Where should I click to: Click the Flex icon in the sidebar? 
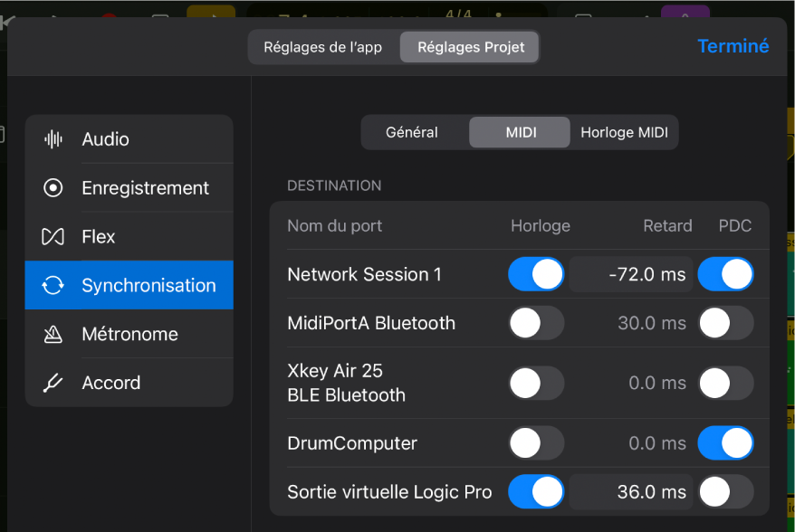[x=52, y=236]
